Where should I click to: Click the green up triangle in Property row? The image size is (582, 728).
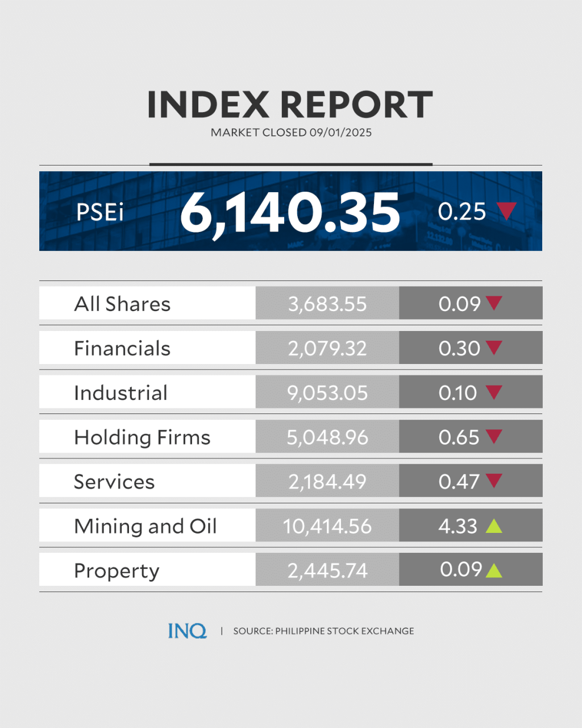[x=494, y=570]
